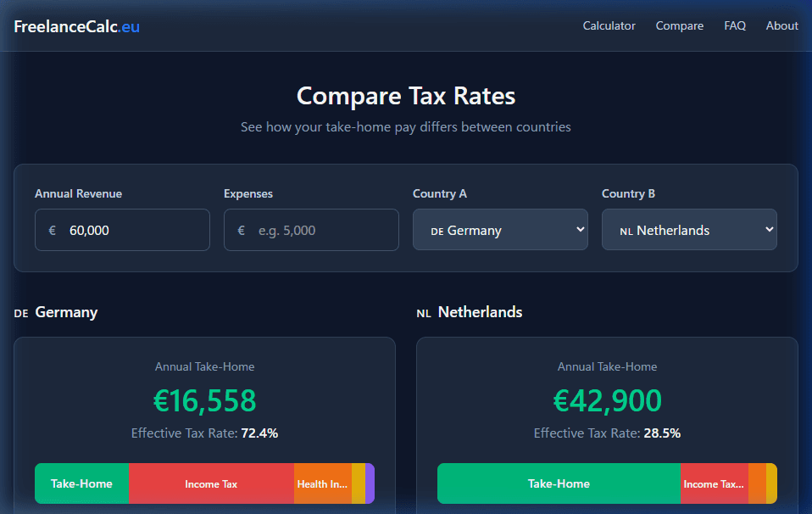Image resolution: width=812 pixels, height=514 pixels.
Task: Click the FreelanceCalc.eu logo
Action: point(76,26)
